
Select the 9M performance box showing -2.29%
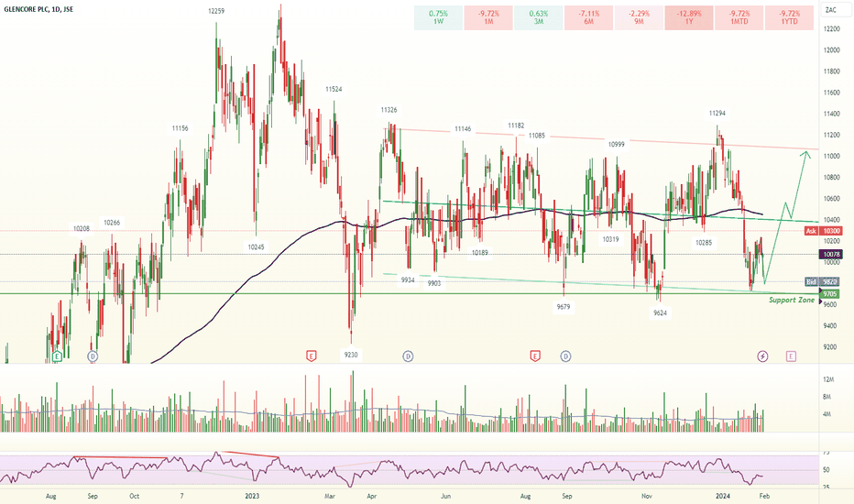pyautogui.click(x=639, y=17)
